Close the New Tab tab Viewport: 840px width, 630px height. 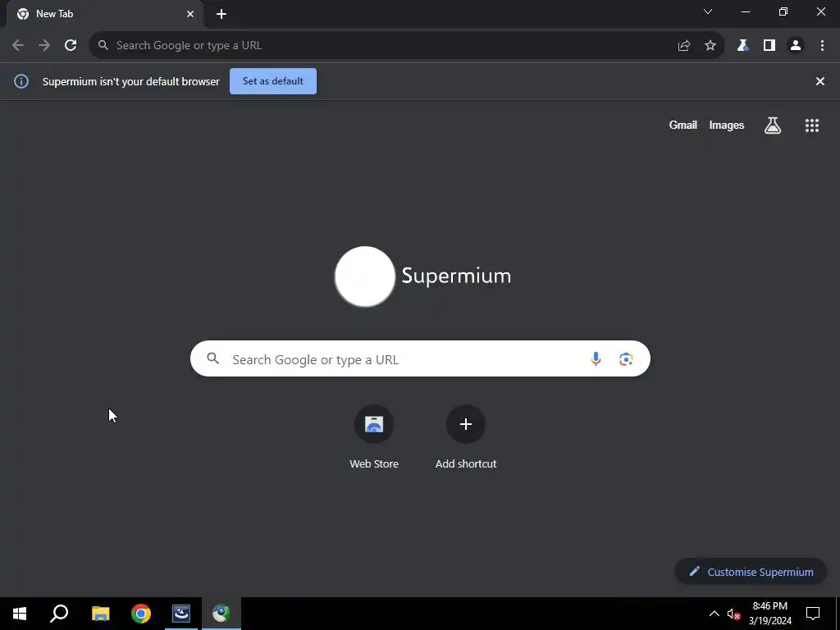click(190, 14)
